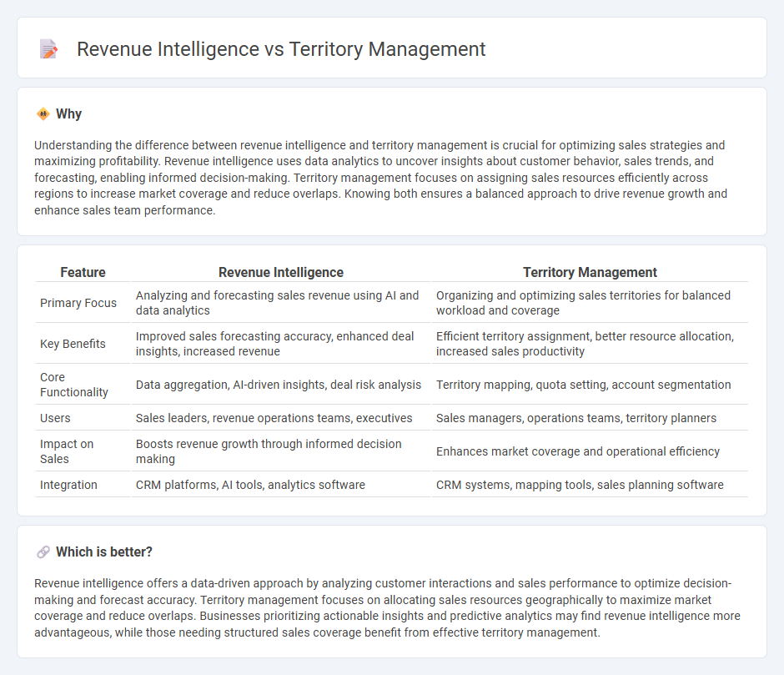Click cell 'Enhances market coverage and operational efficiency'
The image size is (784, 675).
pyautogui.click(x=590, y=451)
